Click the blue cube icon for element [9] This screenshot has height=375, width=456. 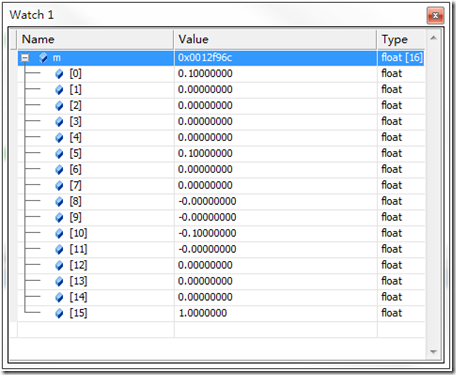[x=59, y=218]
